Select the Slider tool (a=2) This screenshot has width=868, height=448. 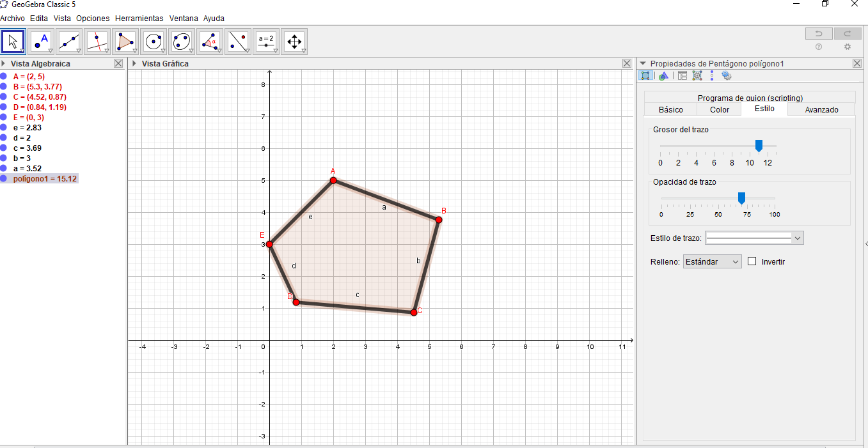click(266, 40)
